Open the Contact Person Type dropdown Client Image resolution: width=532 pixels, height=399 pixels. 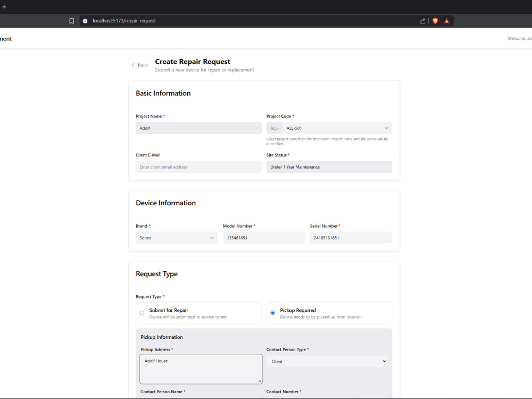pos(327,361)
